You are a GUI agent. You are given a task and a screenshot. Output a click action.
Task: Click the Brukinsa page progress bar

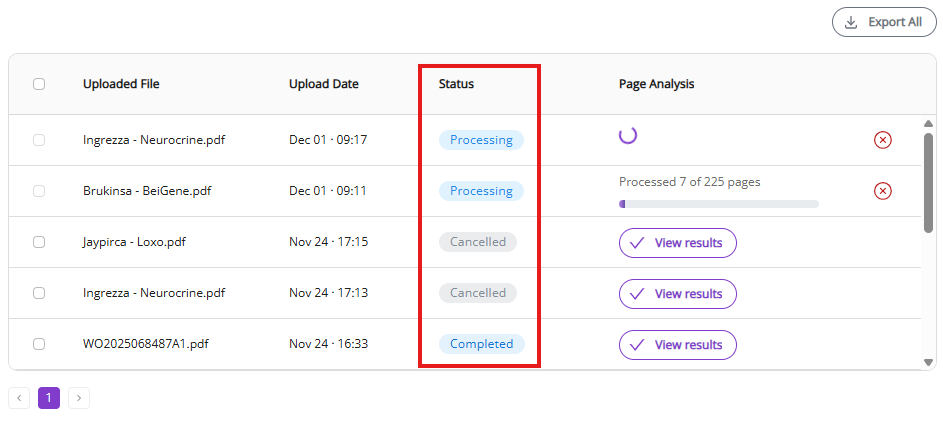pos(718,204)
